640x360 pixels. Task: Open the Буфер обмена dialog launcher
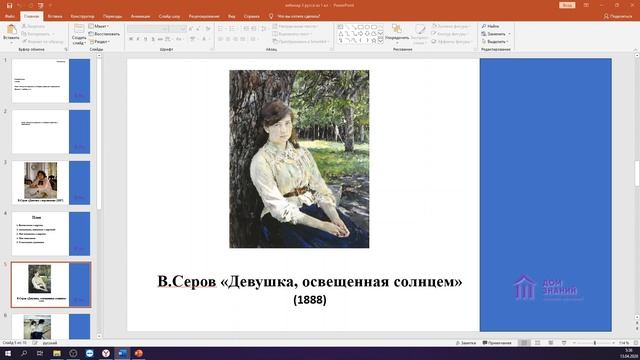66,49
